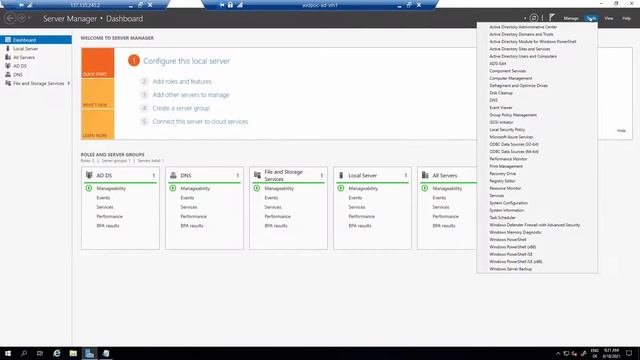The width and height of the screenshot is (640, 360).
Task: Click BPA results in the DNS tile
Action: pyautogui.click(x=192, y=226)
